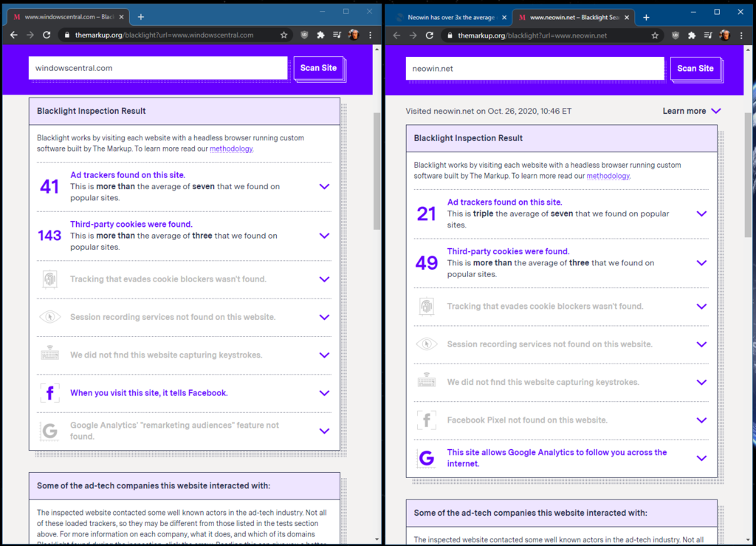Go back in the windowscentral browser window

pos(13,35)
